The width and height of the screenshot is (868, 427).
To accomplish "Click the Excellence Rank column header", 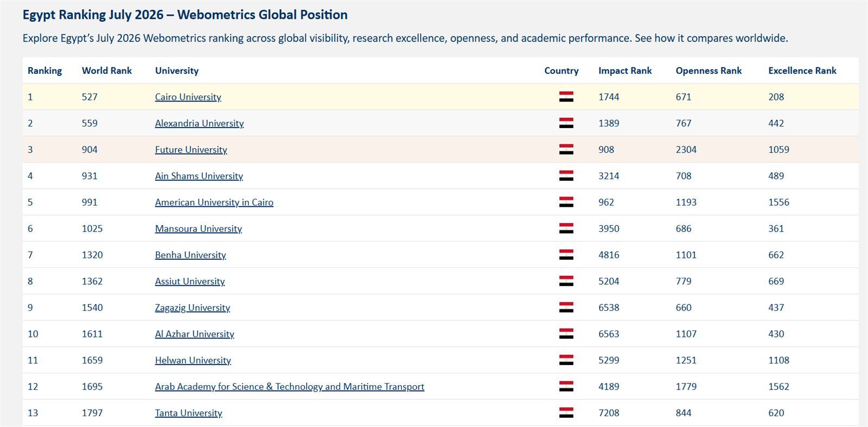I will coord(802,71).
